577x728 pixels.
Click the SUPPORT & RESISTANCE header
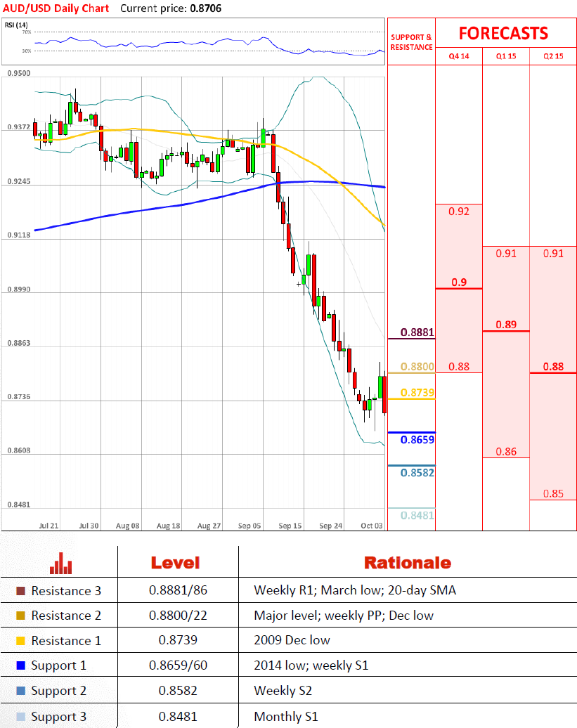(x=411, y=42)
